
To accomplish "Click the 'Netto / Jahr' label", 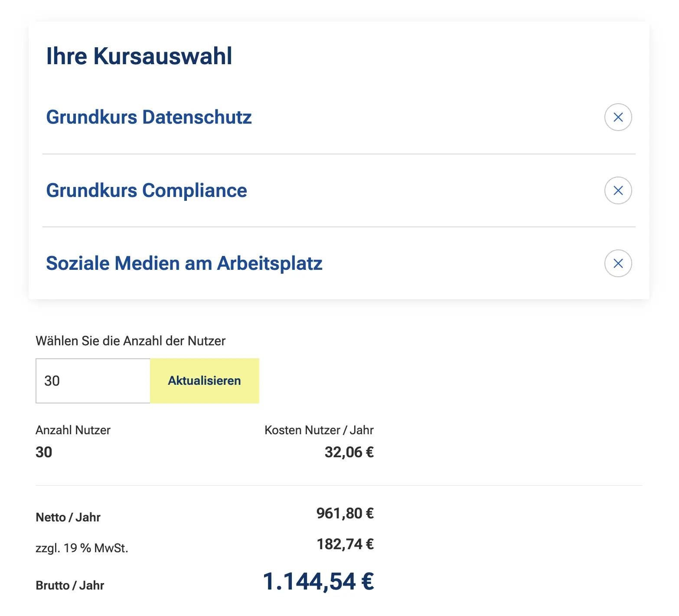I will click(68, 517).
